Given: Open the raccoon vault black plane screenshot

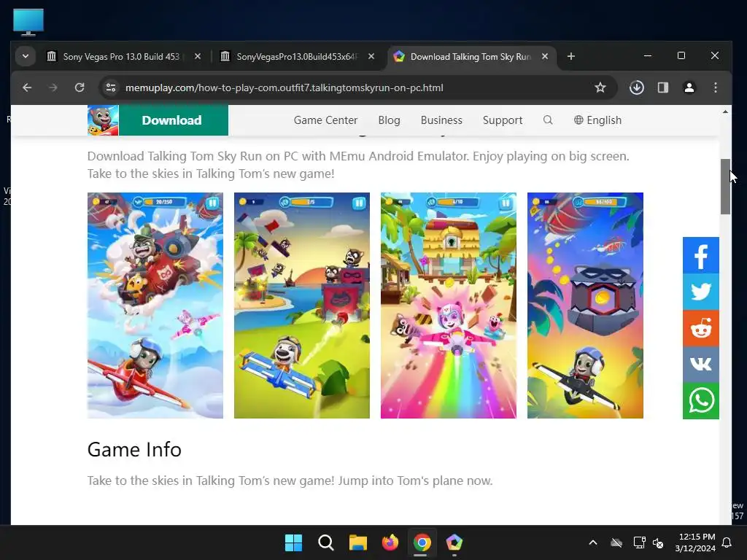Looking at the screenshot, I should point(585,306).
